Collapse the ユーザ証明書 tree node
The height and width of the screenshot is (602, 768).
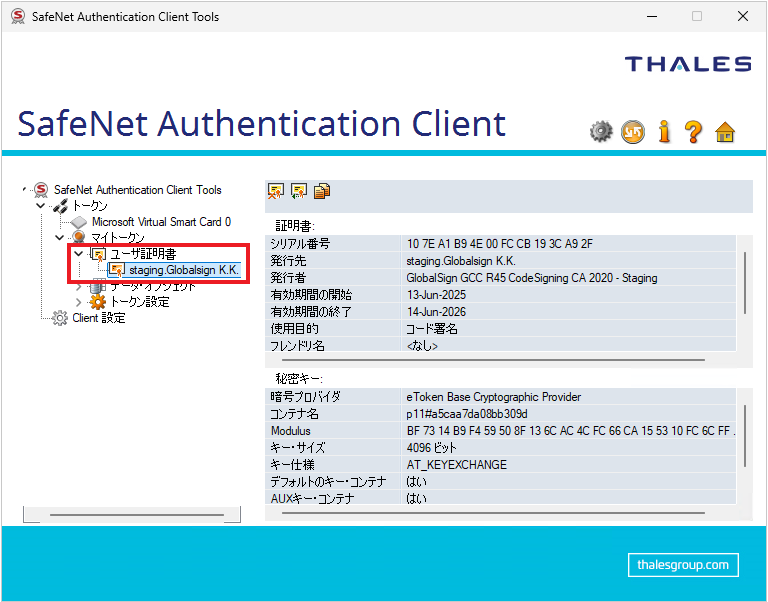coord(79,254)
